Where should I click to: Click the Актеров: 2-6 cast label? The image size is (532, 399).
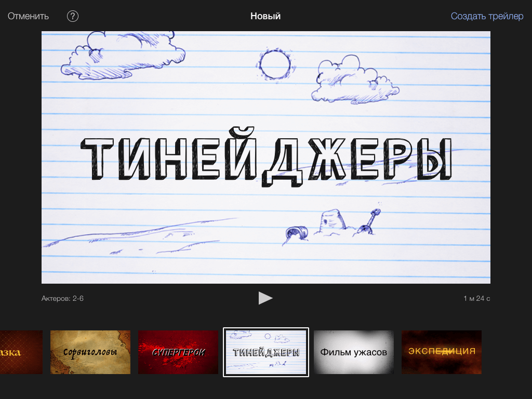(62, 298)
